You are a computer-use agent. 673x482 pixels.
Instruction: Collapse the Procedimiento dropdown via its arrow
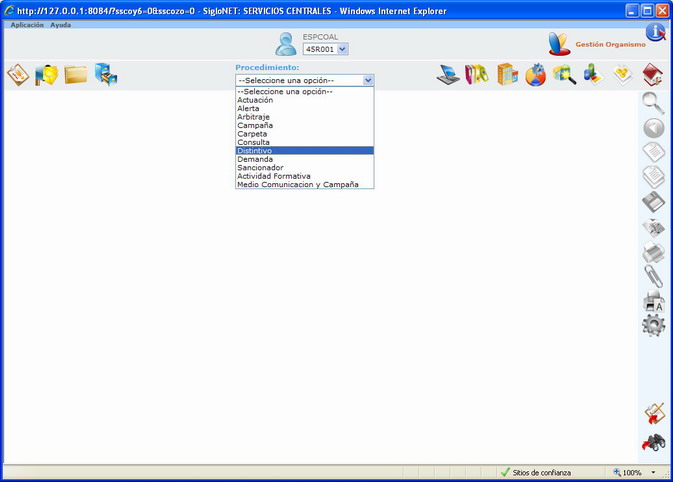coord(368,80)
